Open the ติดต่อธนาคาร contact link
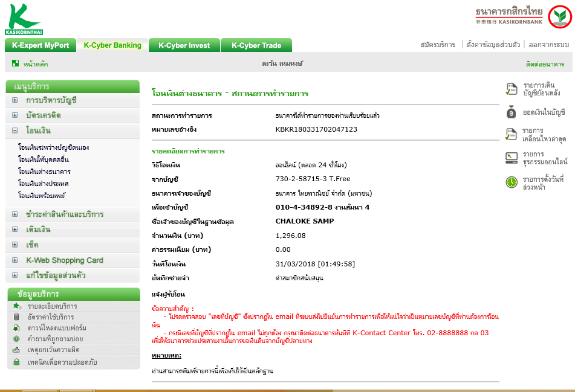Image resolution: width=575 pixels, height=392 pixels. [x=545, y=64]
